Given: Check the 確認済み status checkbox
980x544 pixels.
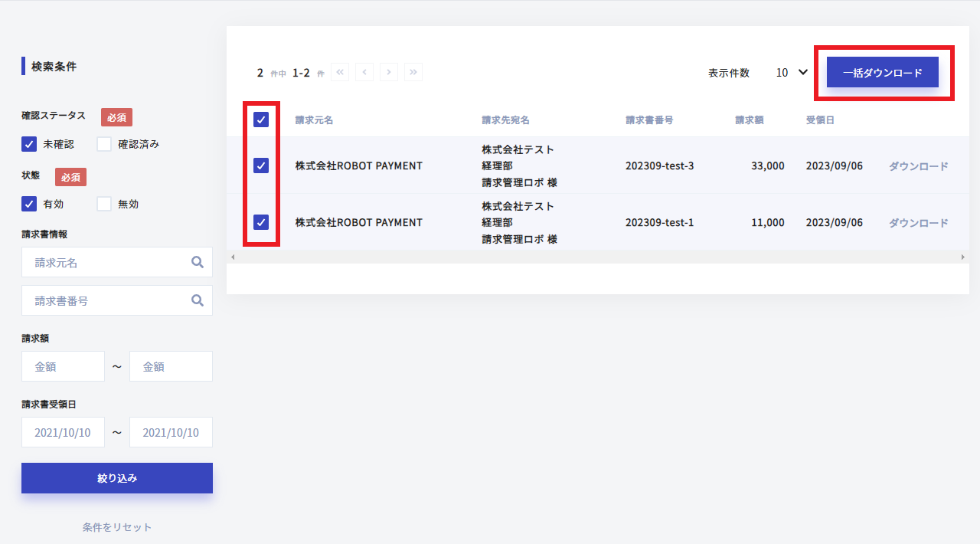Looking at the screenshot, I should tap(104, 144).
